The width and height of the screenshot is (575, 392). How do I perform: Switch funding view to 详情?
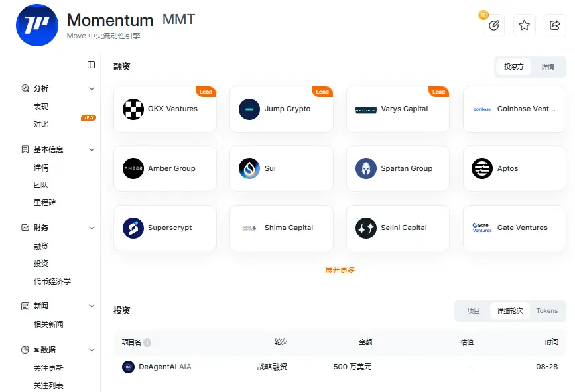tap(548, 67)
